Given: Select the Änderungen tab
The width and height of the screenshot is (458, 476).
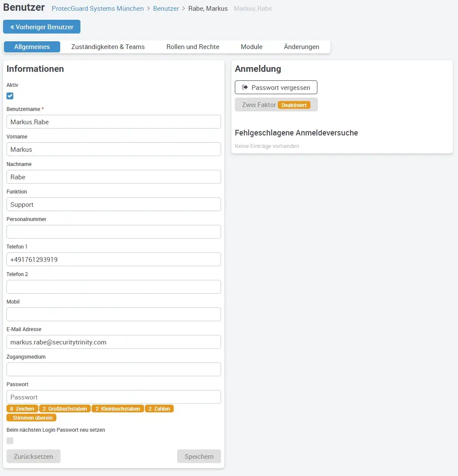Looking at the screenshot, I should [301, 47].
